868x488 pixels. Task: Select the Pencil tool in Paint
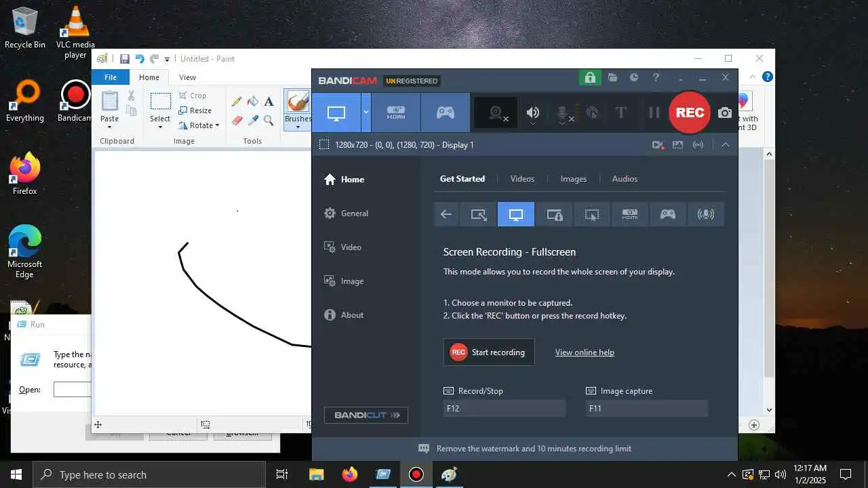[237, 102]
